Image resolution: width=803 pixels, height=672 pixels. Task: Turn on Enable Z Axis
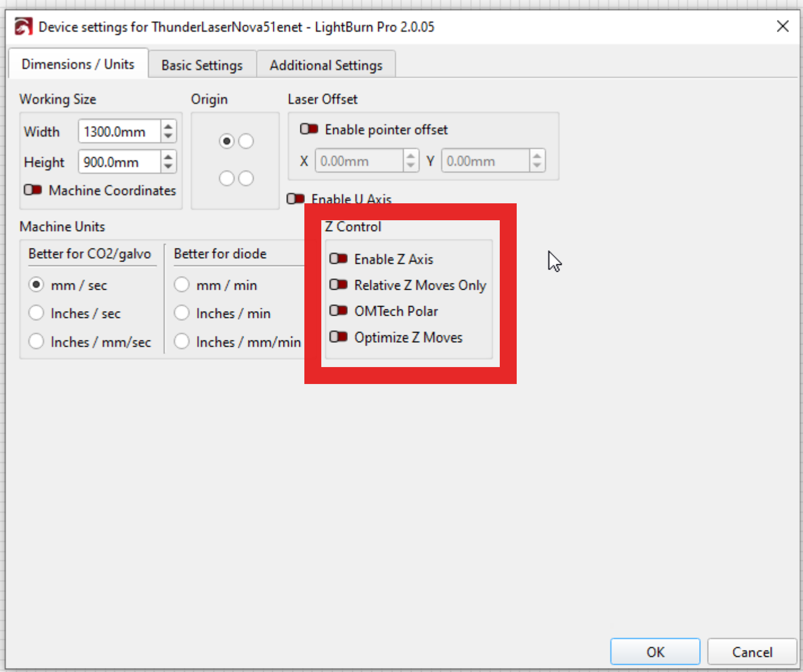point(338,259)
